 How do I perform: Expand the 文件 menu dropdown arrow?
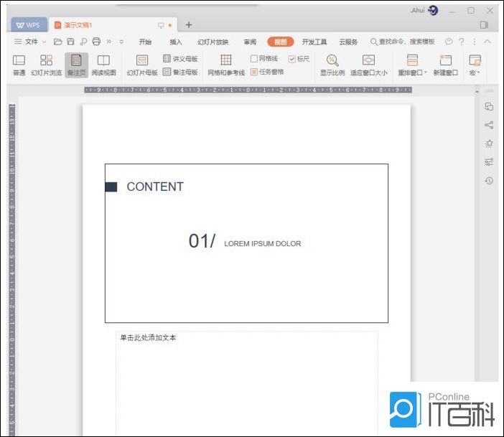[x=45, y=42]
